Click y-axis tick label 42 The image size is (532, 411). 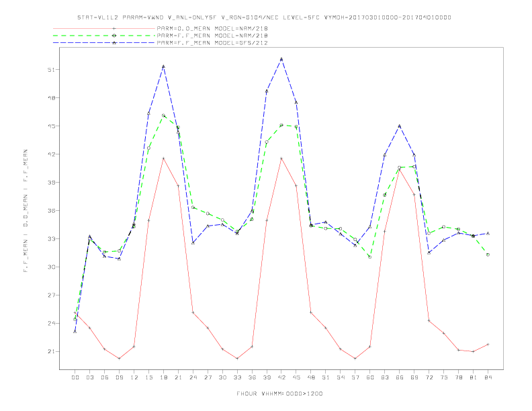[51, 154]
